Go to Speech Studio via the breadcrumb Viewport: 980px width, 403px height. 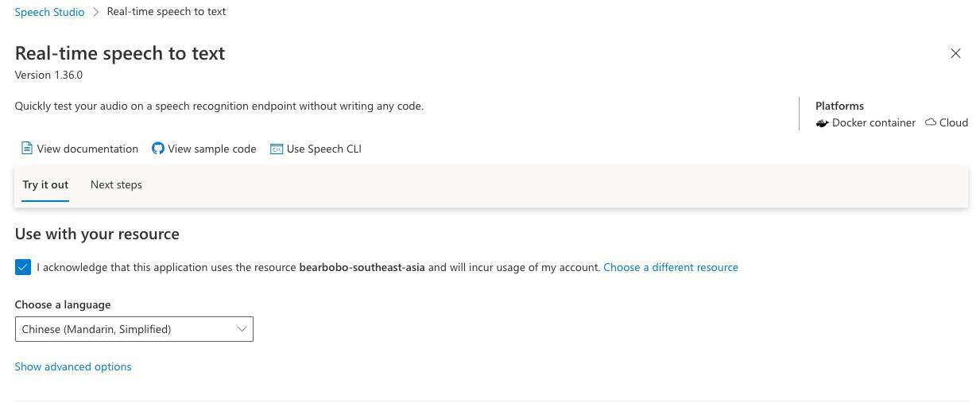[49, 12]
